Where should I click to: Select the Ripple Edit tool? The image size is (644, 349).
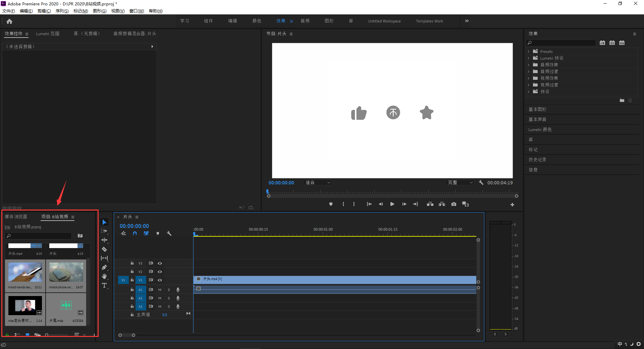click(104, 240)
